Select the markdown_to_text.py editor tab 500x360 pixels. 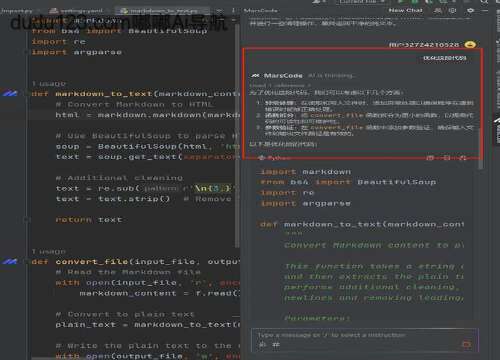160,11
